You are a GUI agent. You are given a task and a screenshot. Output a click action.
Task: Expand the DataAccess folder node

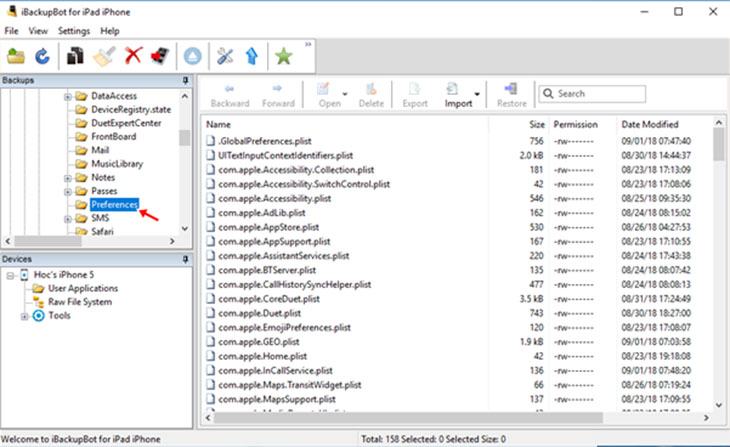(x=68, y=97)
